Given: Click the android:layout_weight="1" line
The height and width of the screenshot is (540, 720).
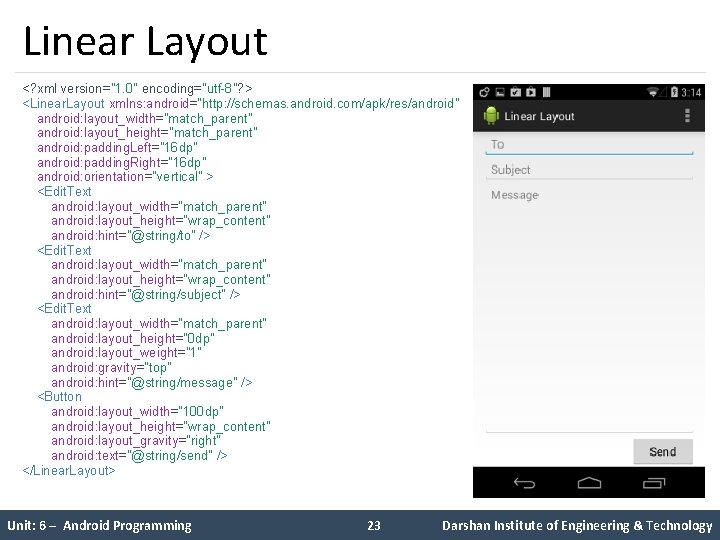Looking at the screenshot, I should (126, 353).
